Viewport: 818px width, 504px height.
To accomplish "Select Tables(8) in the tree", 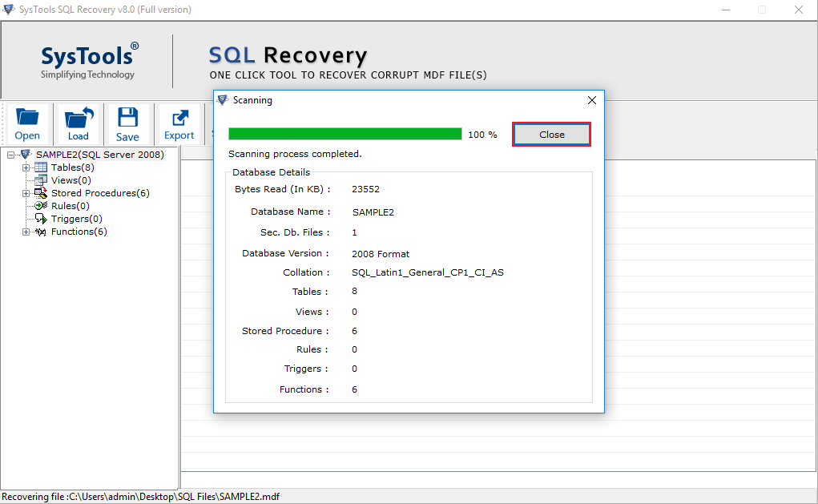I will pyautogui.click(x=73, y=167).
